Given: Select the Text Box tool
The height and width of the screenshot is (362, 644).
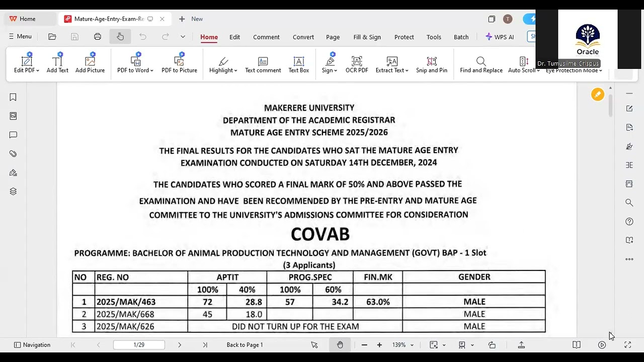Looking at the screenshot, I should tap(299, 63).
